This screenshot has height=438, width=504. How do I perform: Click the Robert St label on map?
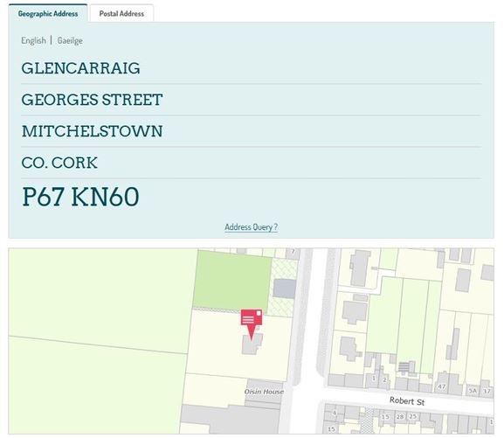click(x=407, y=401)
